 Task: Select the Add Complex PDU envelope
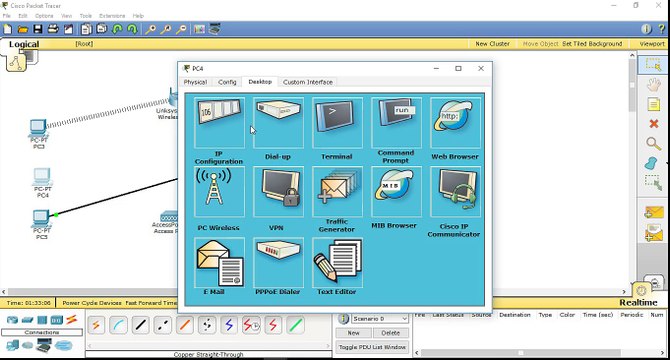[x=653, y=233]
